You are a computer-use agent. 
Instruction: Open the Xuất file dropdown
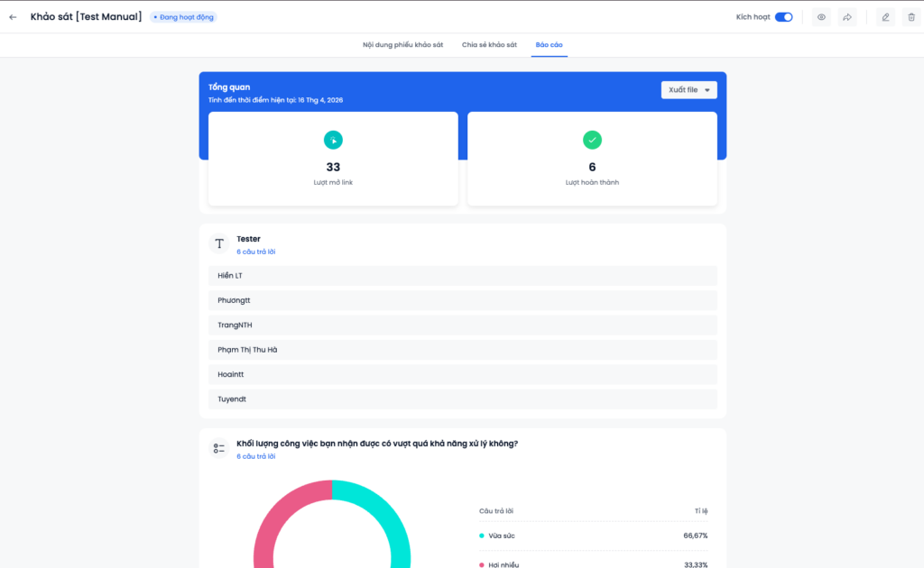point(688,90)
